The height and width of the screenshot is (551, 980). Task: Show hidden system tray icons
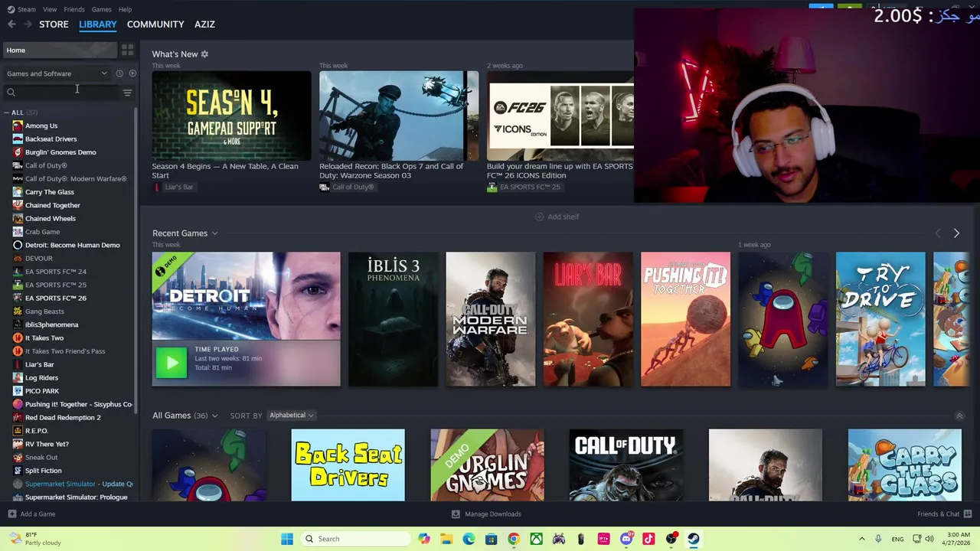861,539
